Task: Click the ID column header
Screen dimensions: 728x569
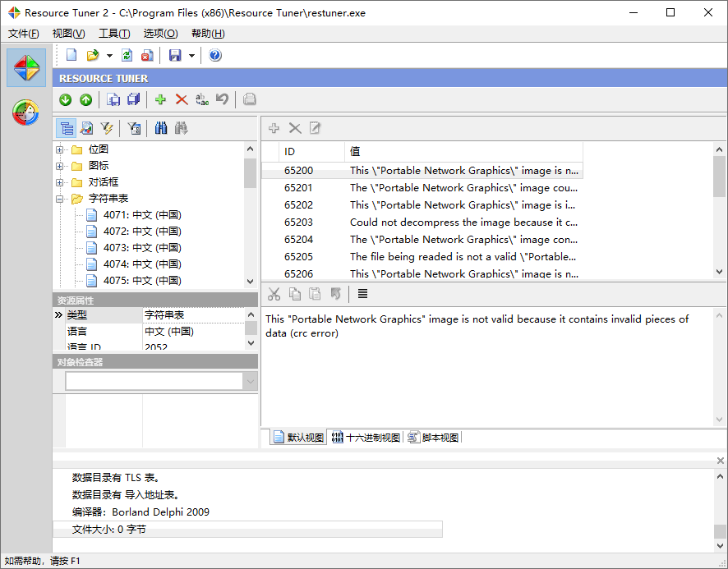Action: tap(312, 152)
